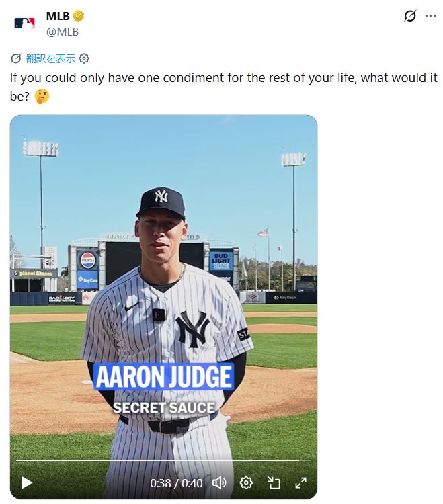Expand the video to fullscreen
Viewport: 443px width, 504px height.
[301, 482]
